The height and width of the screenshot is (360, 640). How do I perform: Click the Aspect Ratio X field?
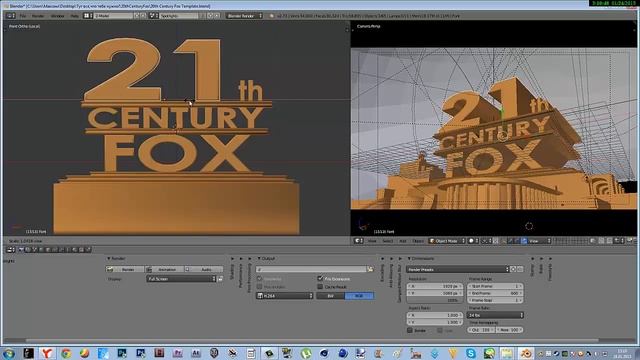[435, 315]
